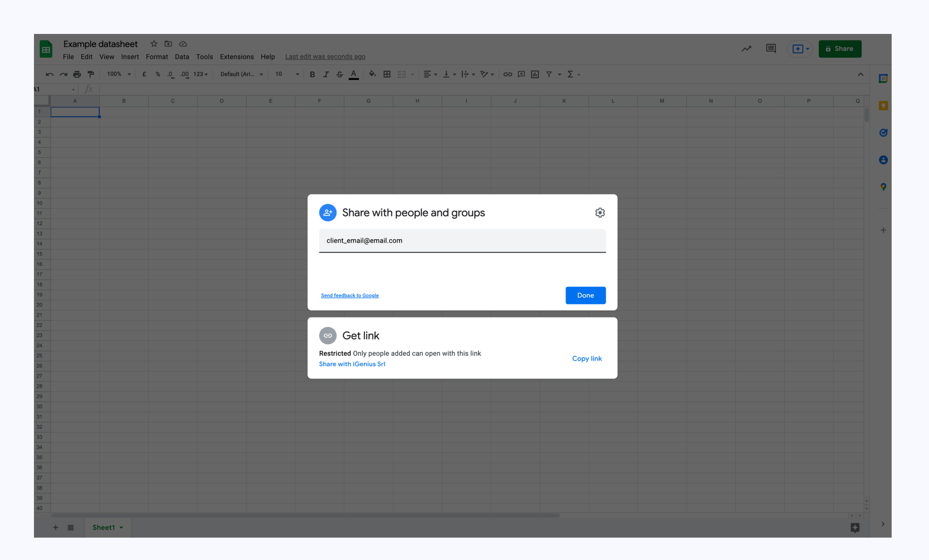Toggle italic formatting
Viewport: 929px width, 560px height.
(326, 74)
